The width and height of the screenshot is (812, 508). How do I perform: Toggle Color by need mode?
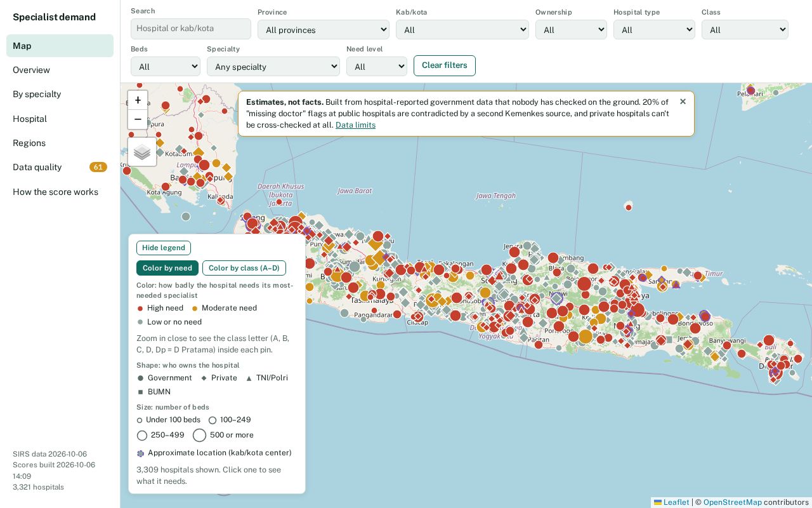click(167, 268)
